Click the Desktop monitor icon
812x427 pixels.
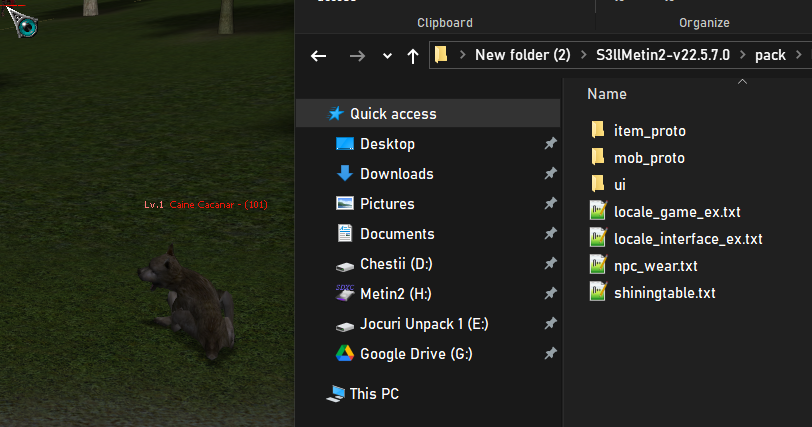[345, 144]
